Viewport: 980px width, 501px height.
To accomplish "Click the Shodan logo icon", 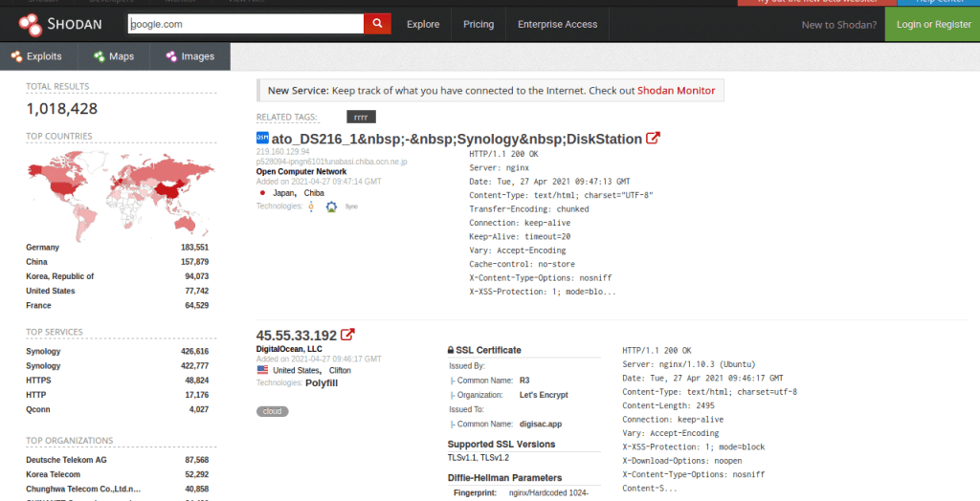I will [x=30, y=24].
